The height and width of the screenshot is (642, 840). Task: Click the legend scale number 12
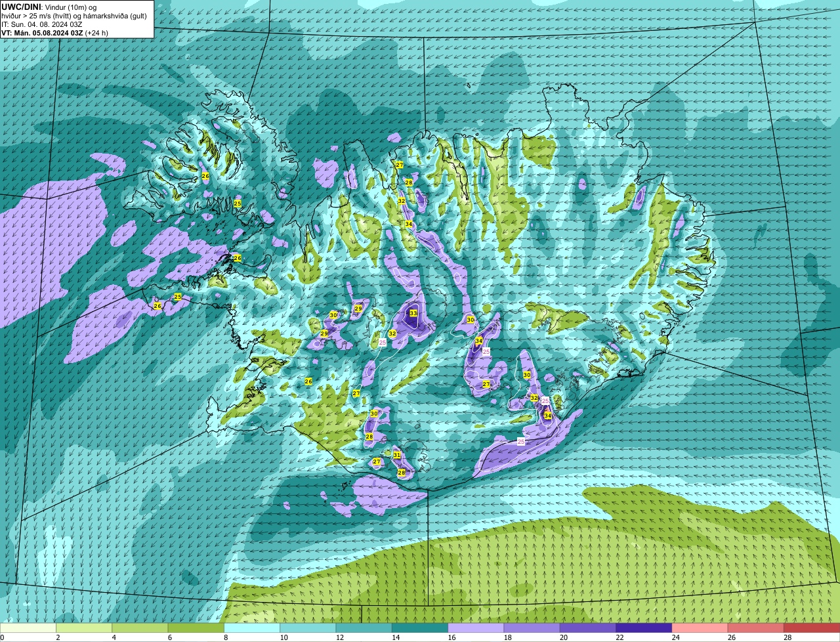coord(339,637)
